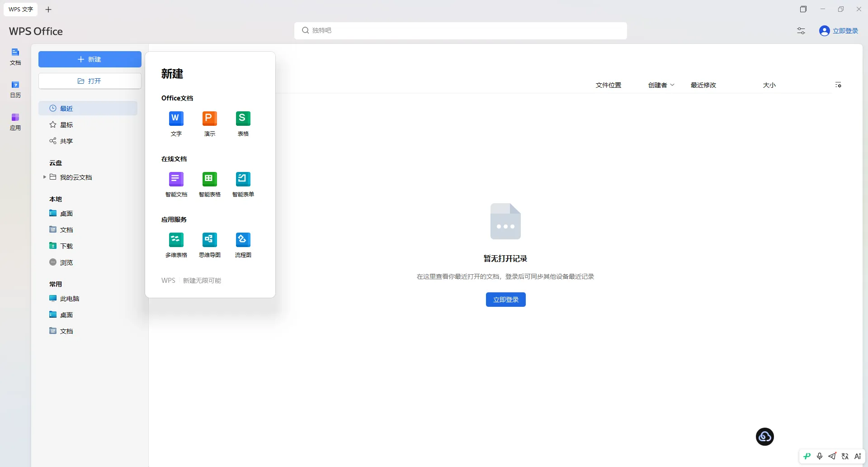868x467 pixels.
Task: Click the 新建 new button
Action: pos(90,59)
